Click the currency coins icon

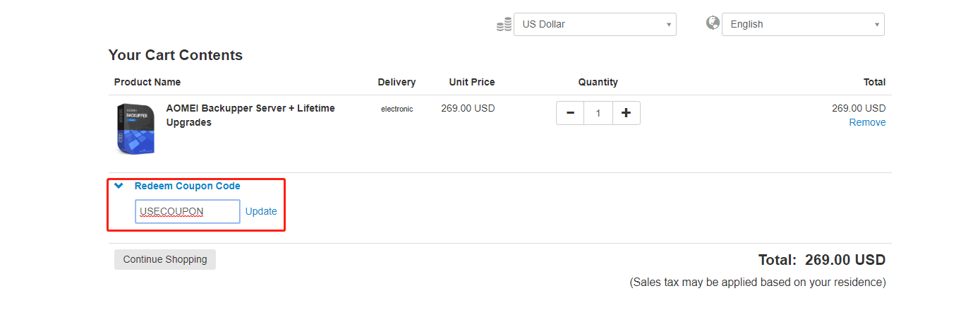504,25
